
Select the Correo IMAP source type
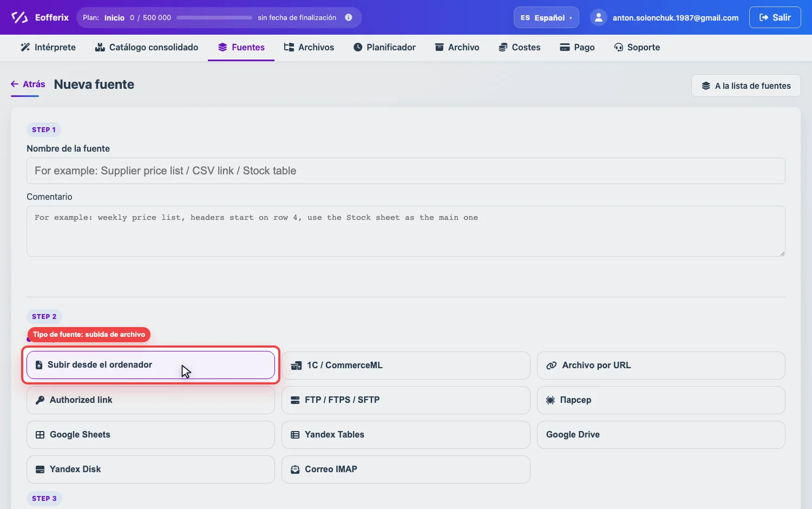pyautogui.click(x=406, y=469)
